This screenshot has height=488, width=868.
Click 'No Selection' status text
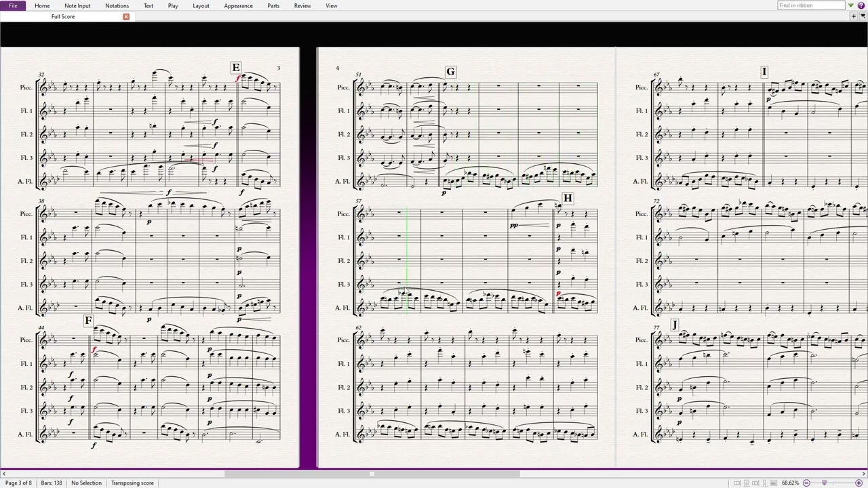[86, 483]
